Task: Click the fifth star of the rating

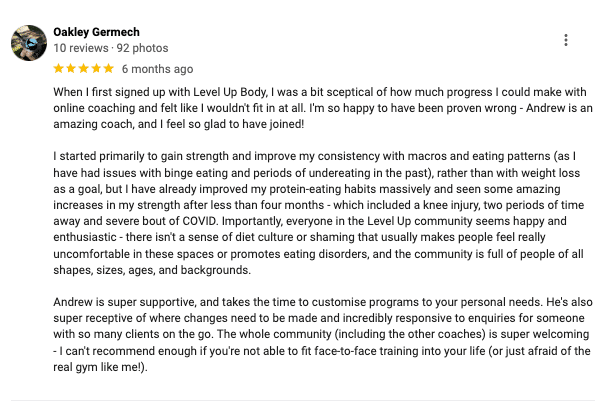Action: (107, 69)
